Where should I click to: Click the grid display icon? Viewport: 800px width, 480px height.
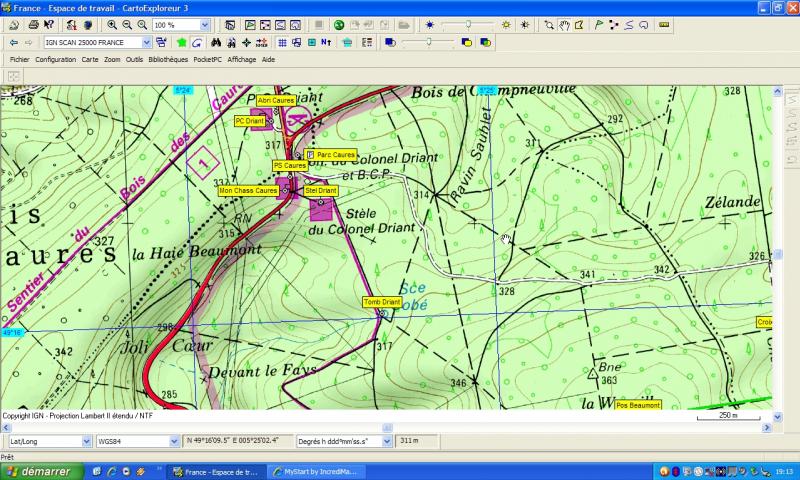tap(282, 42)
